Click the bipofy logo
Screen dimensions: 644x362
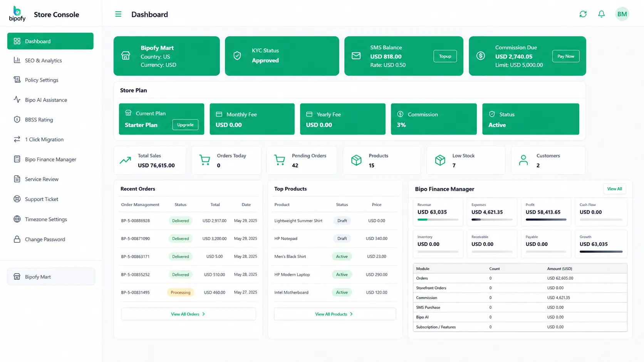[x=17, y=14]
